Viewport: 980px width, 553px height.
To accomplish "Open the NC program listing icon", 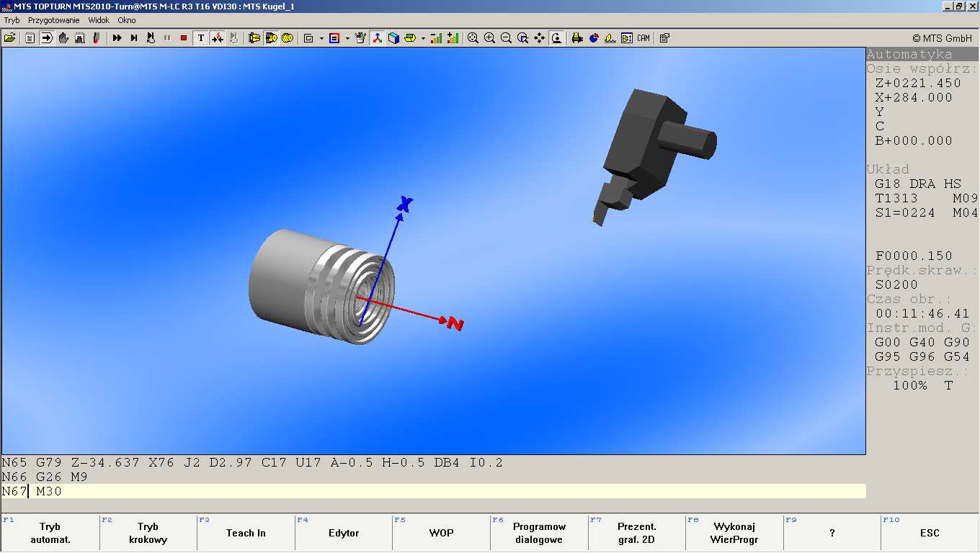I will (x=30, y=38).
